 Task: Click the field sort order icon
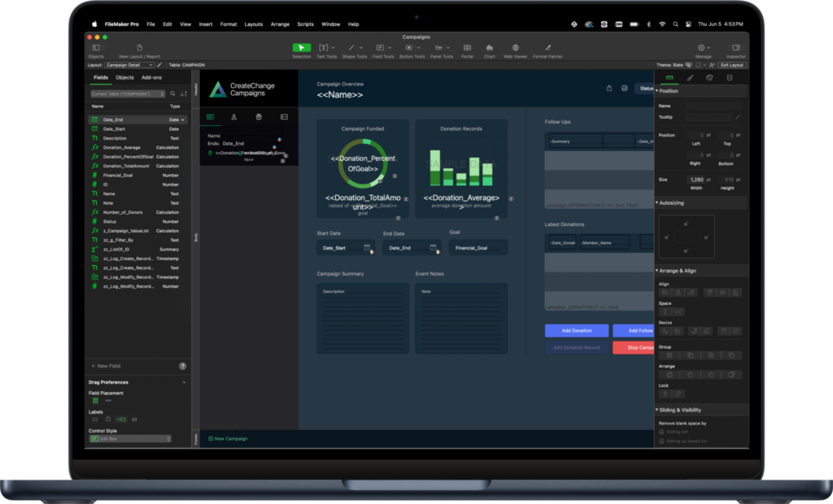tap(183, 93)
